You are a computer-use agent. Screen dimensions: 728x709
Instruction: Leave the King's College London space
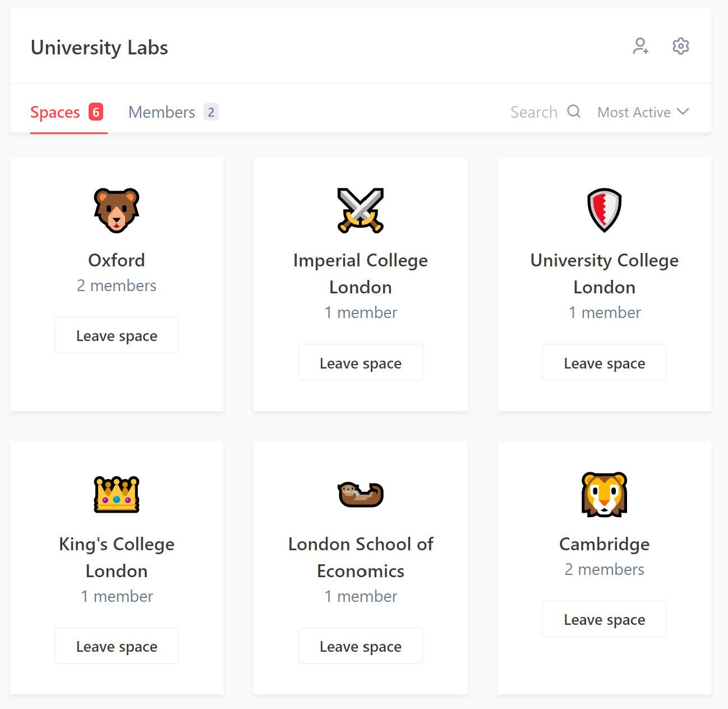(x=117, y=646)
